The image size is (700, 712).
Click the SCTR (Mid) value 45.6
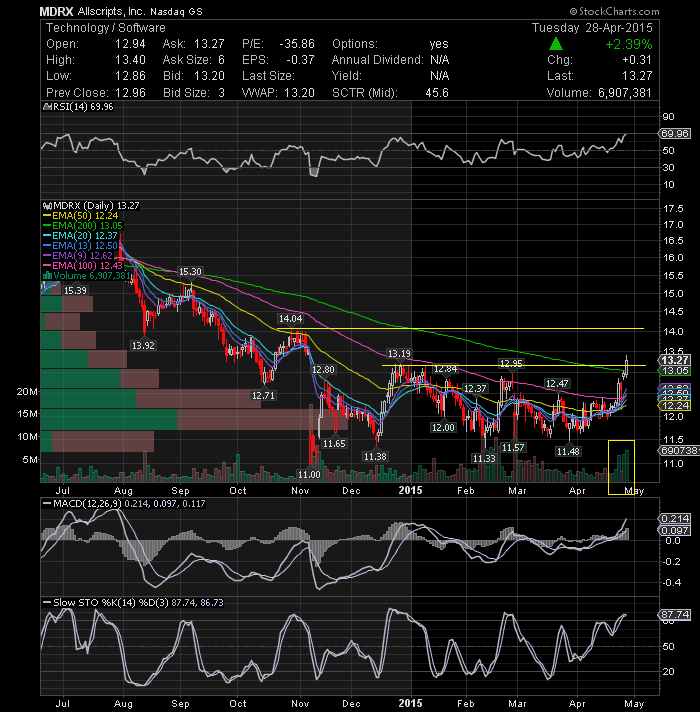(x=437, y=93)
